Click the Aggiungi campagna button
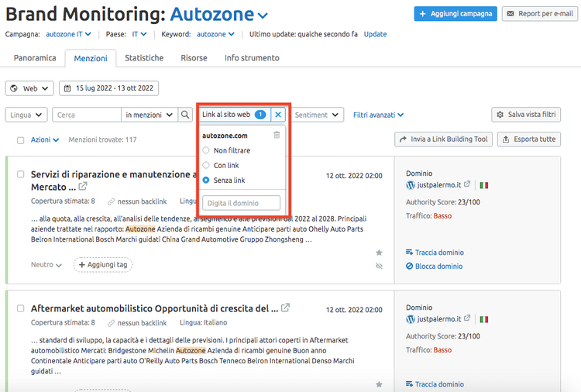Image resolution: width=581 pixels, height=392 pixels. tap(456, 14)
